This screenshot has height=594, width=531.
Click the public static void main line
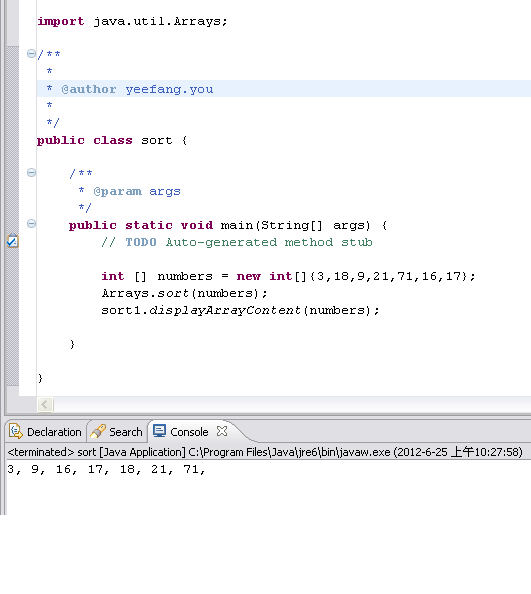coord(228,225)
